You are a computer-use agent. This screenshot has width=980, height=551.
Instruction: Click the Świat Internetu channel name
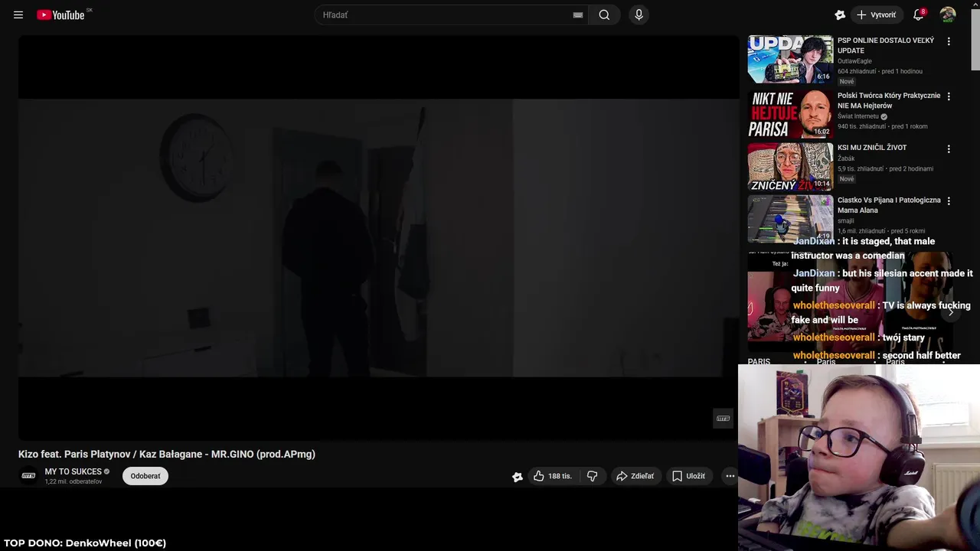[x=858, y=116]
